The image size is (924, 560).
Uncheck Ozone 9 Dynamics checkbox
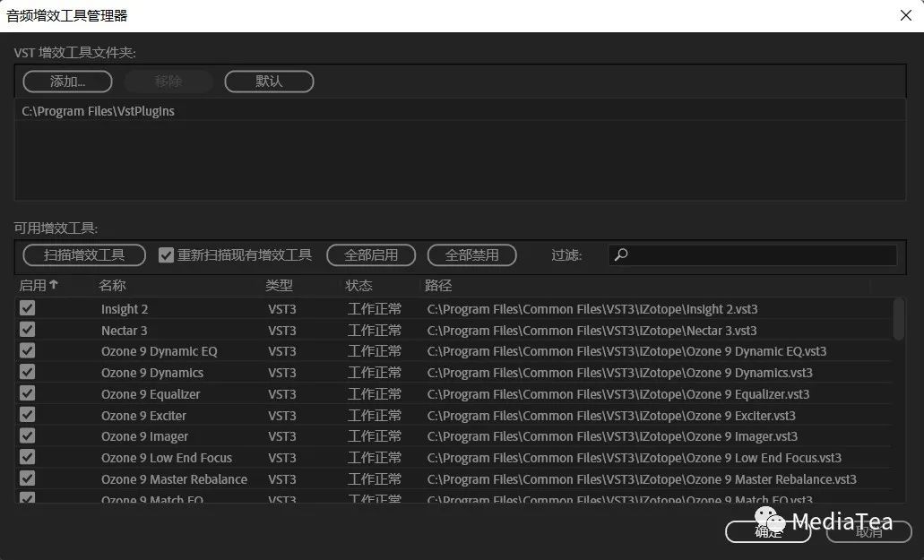[x=27, y=372]
